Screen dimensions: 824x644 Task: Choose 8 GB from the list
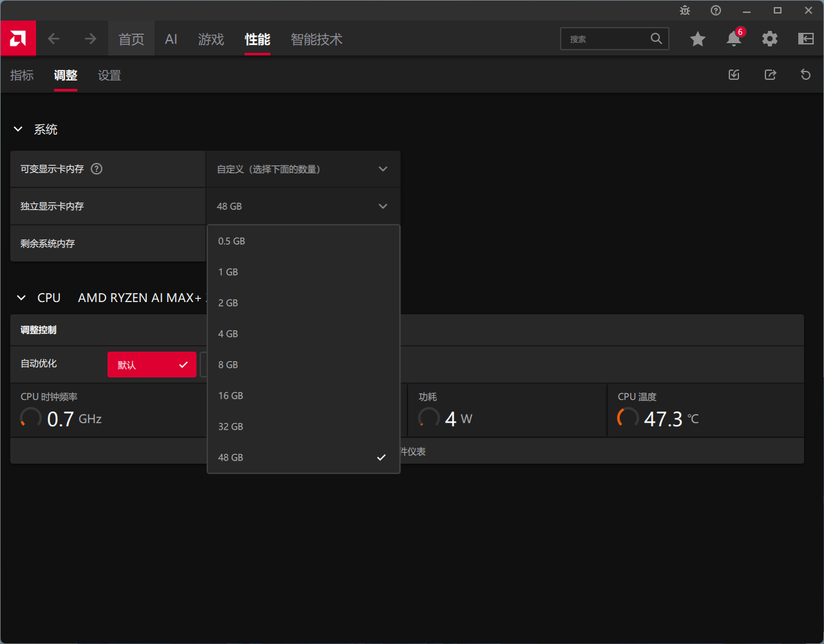(x=303, y=365)
